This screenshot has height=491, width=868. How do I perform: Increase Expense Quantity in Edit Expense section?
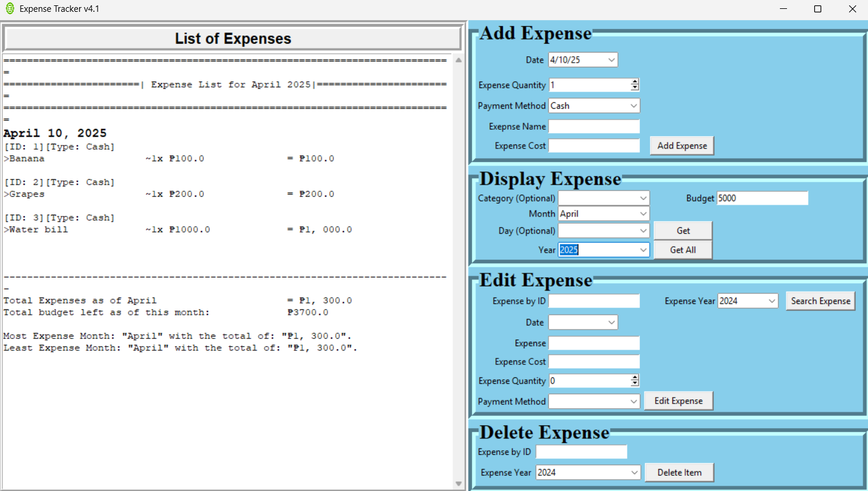pyautogui.click(x=634, y=377)
